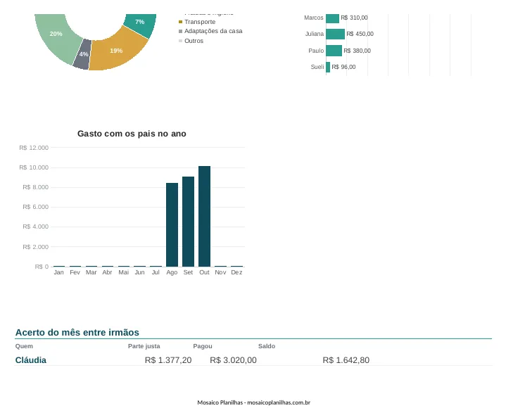
Task: Click the Juliana name label
Action: coord(315,34)
